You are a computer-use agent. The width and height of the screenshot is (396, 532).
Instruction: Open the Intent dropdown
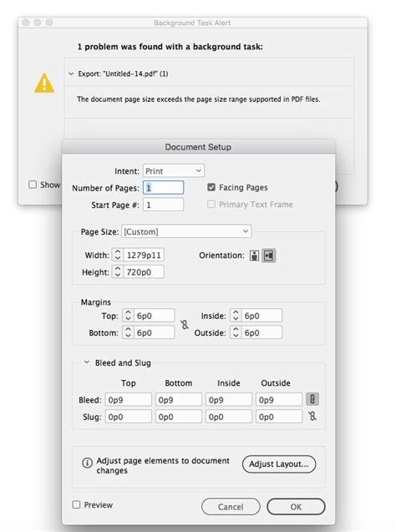click(x=174, y=170)
